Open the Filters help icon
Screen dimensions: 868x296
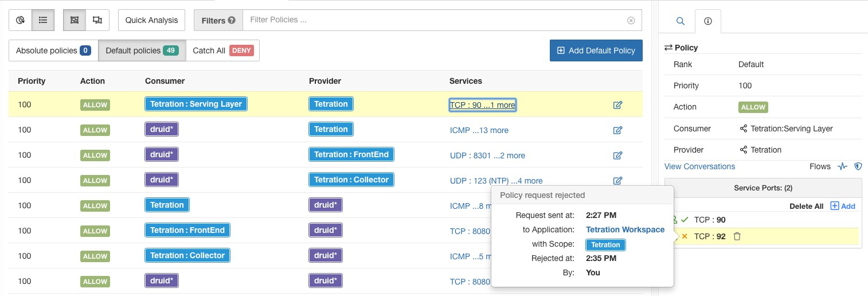pyautogui.click(x=232, y=20)
